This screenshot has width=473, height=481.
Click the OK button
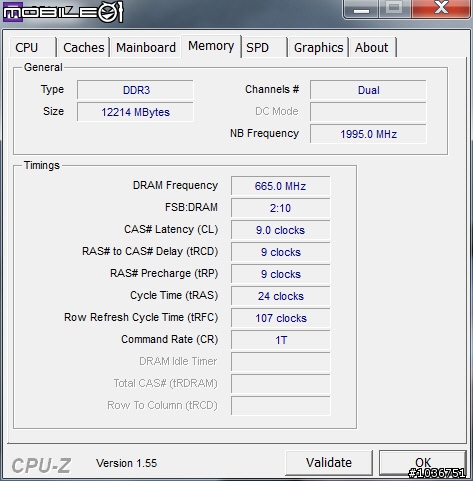pos(423,463)
